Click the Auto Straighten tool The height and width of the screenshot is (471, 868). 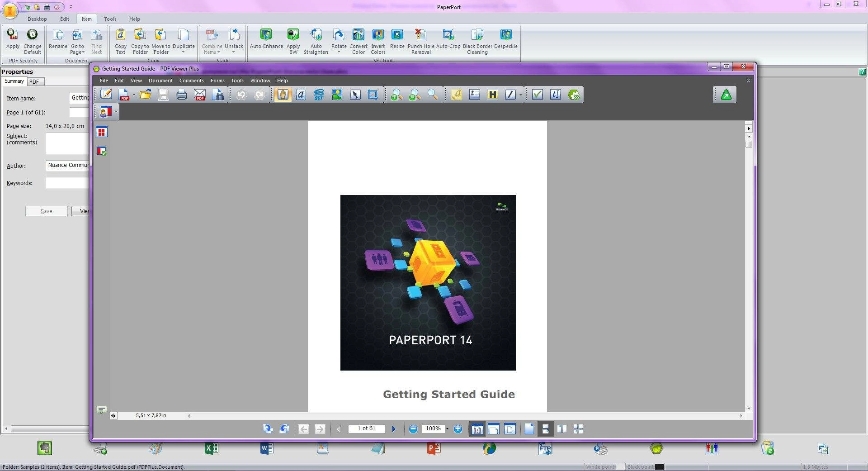[x=316, y=41]
